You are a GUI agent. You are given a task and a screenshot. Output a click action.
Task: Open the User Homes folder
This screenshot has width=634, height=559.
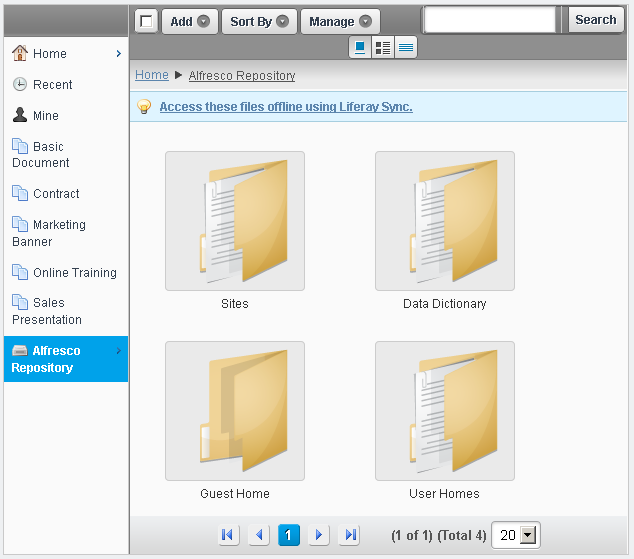click(445, 411)
